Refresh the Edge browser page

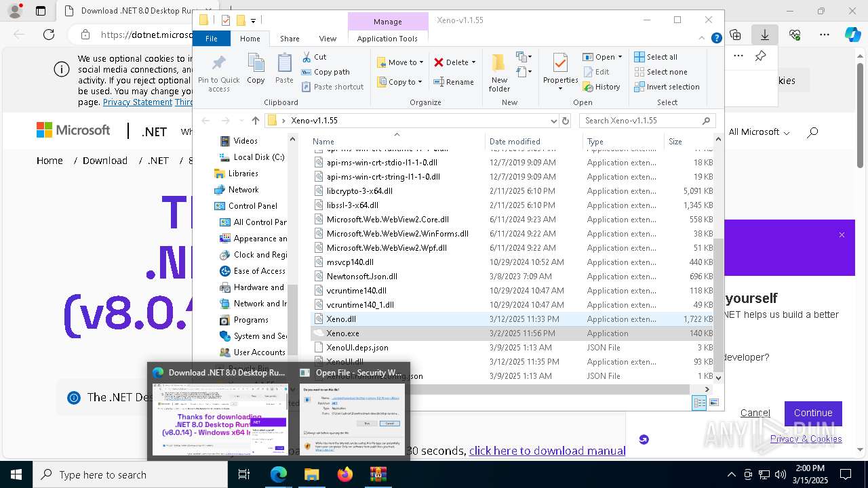coord(49,35)
